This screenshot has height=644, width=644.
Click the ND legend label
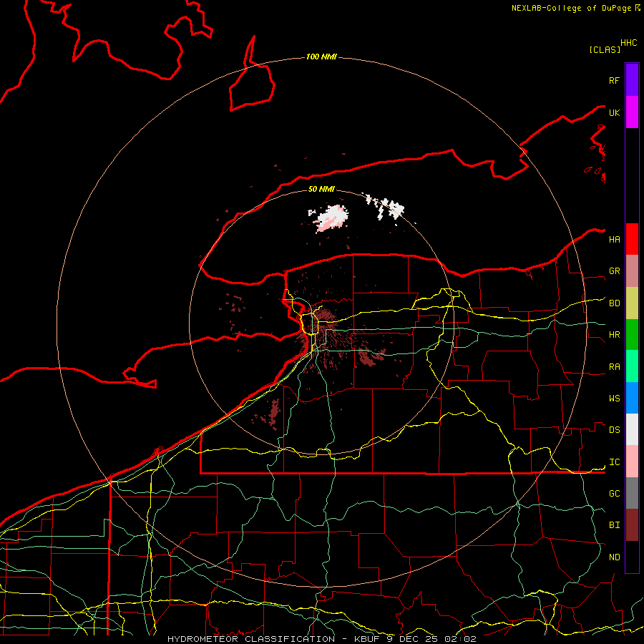[614, 557]
